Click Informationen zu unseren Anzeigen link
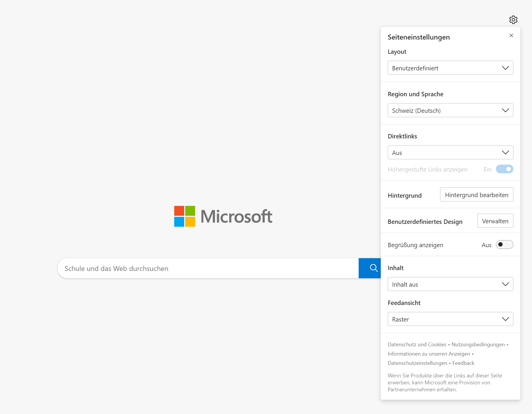 click(x=429, y=354)
